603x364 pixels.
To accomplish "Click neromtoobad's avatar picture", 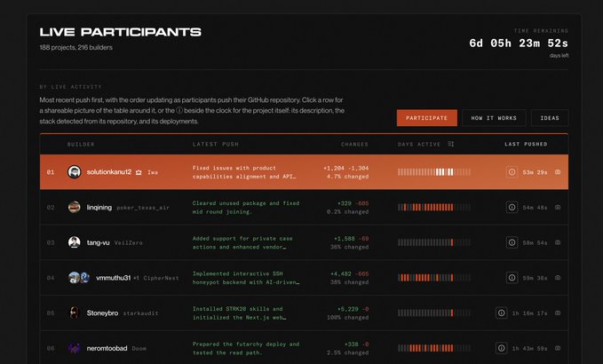I will tap(75, 348).
